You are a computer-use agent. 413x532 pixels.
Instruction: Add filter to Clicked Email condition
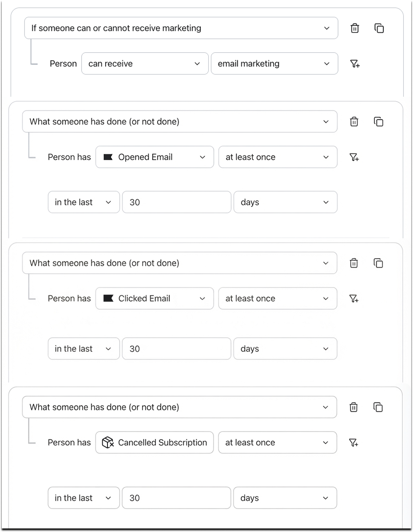pyautogui.click(x=354, y=299)
